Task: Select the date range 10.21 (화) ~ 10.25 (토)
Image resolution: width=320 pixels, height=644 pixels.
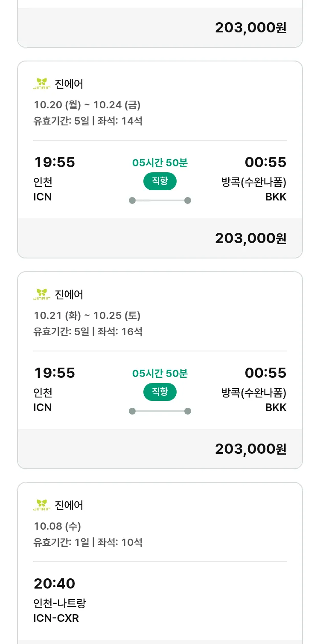Action: coord(87,315)
